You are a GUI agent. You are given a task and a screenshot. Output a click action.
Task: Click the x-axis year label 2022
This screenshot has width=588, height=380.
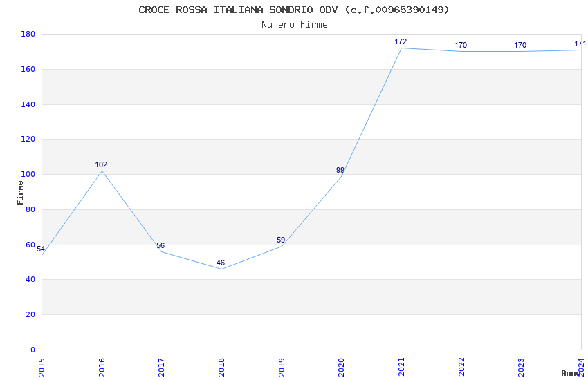point(461,368)
